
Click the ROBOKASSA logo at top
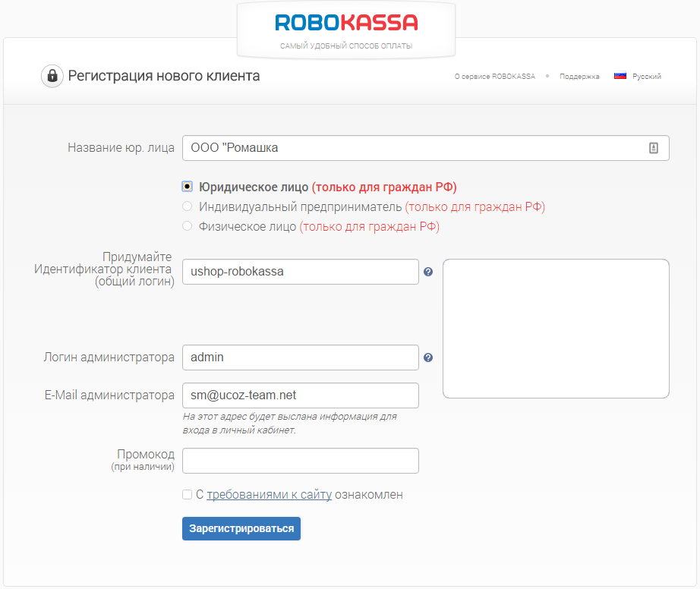(x=346, y=23)
